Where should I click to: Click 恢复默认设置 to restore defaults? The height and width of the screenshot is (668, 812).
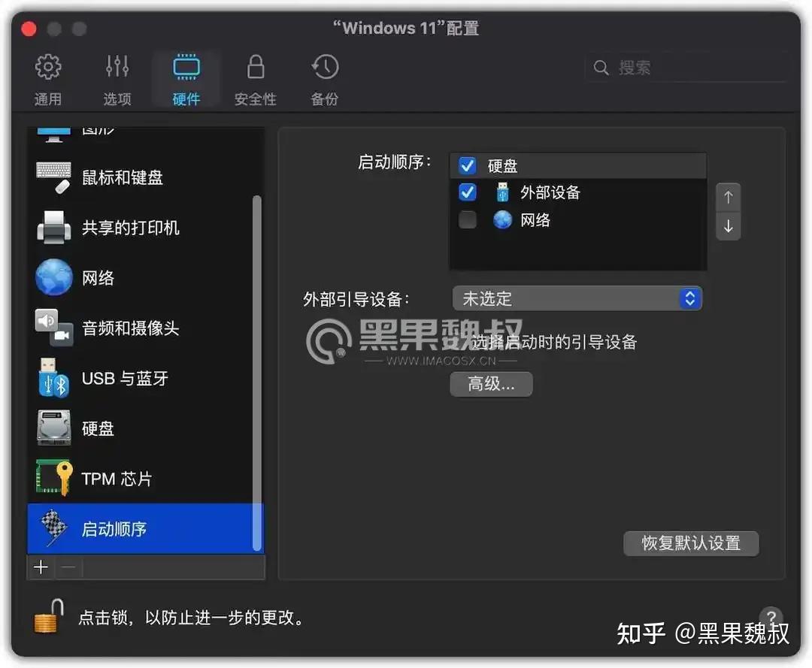click(x=691, y=543)
